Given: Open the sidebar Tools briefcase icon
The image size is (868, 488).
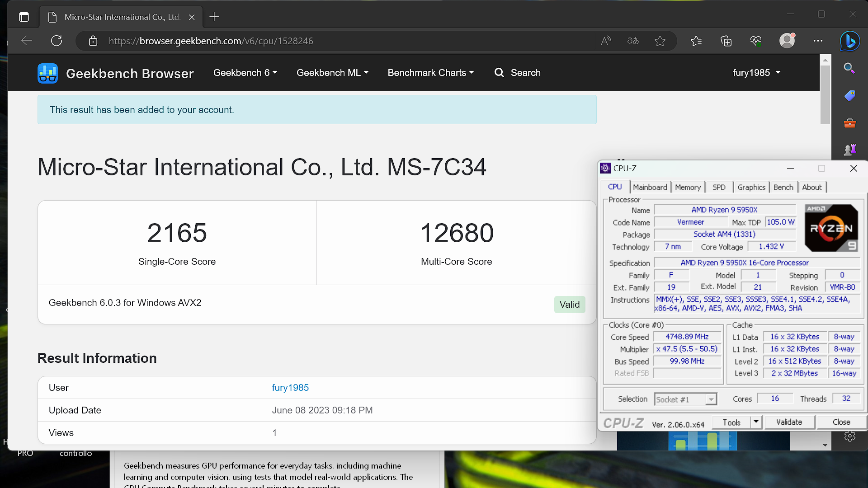Looking at the screenshot, I should [849, 123].
